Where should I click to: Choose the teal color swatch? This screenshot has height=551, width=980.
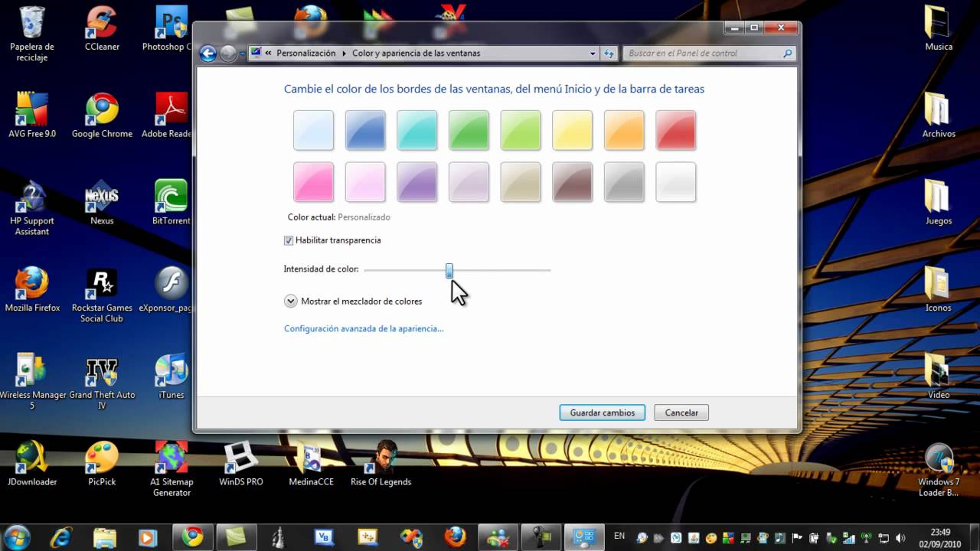(x=417, y=130)
